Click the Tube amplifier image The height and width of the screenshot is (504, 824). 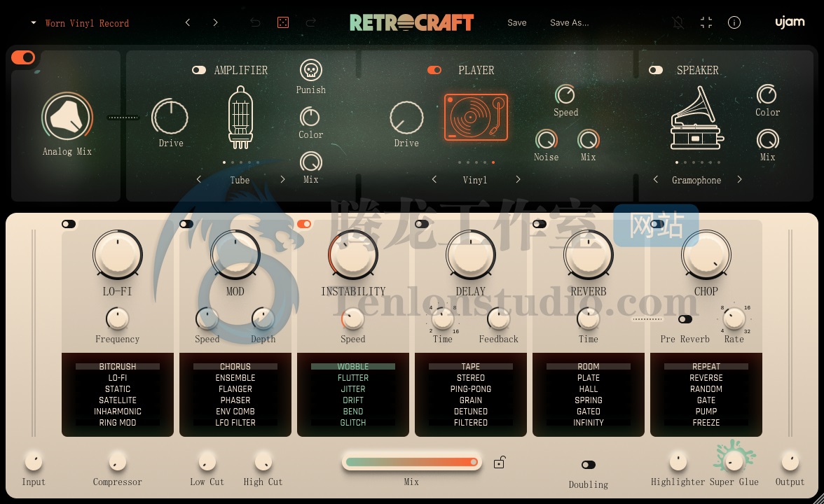tap(240, 118)
